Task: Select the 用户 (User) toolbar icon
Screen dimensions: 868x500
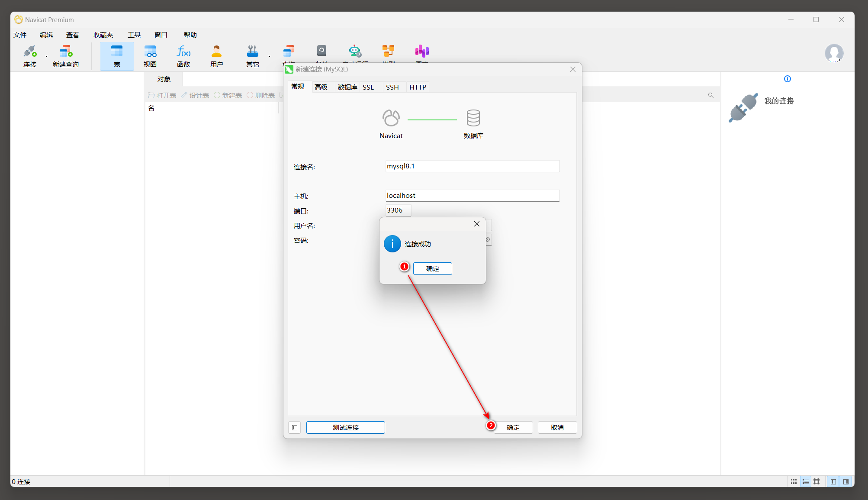Action: tap(216, 56)
